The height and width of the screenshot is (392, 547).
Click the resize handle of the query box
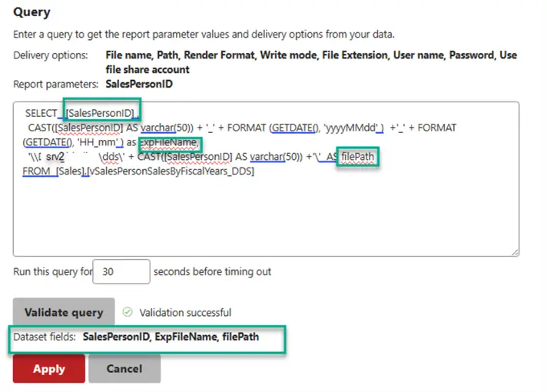tap(515, 251)
